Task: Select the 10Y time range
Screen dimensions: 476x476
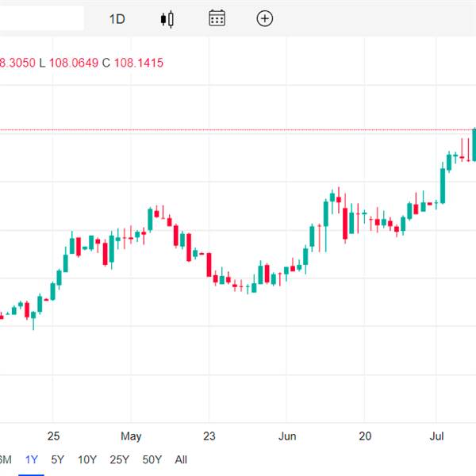Action: [87, 459]
